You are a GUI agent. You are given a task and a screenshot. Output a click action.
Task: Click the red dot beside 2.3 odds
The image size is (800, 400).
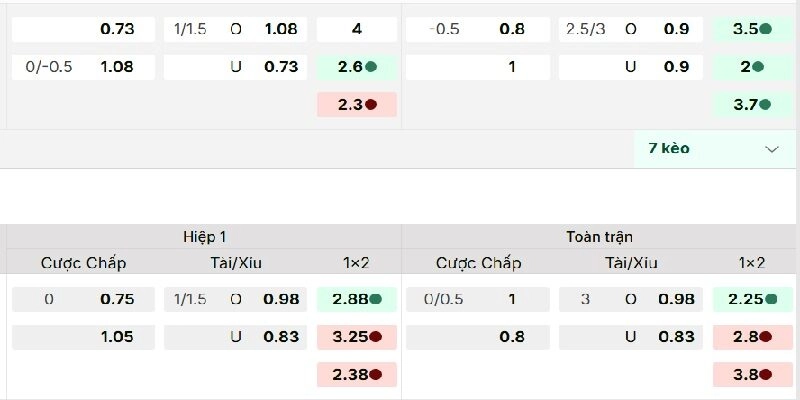371,104
